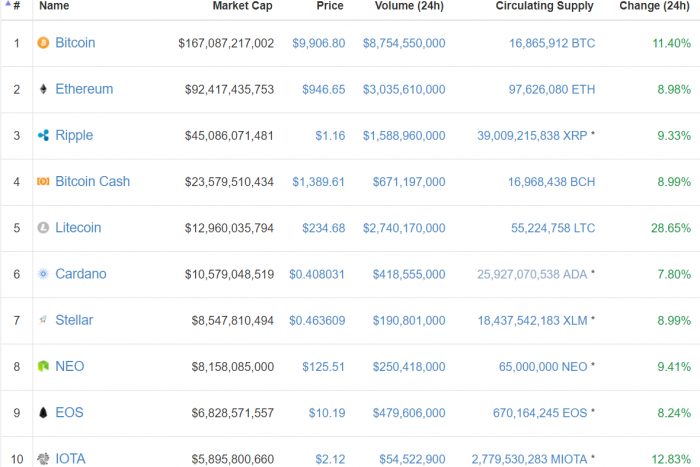
Task: Open the Bitcoin link
Action: (75, 43)
